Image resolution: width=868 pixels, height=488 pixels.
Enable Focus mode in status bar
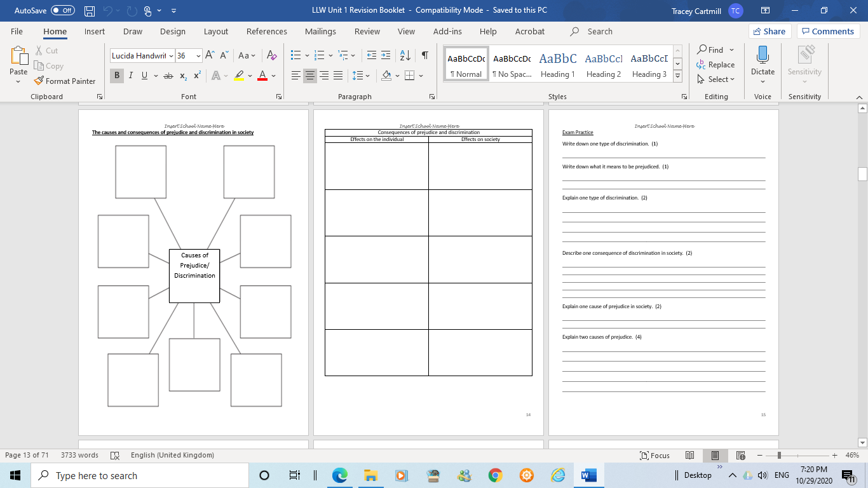(x=654, y=455)
